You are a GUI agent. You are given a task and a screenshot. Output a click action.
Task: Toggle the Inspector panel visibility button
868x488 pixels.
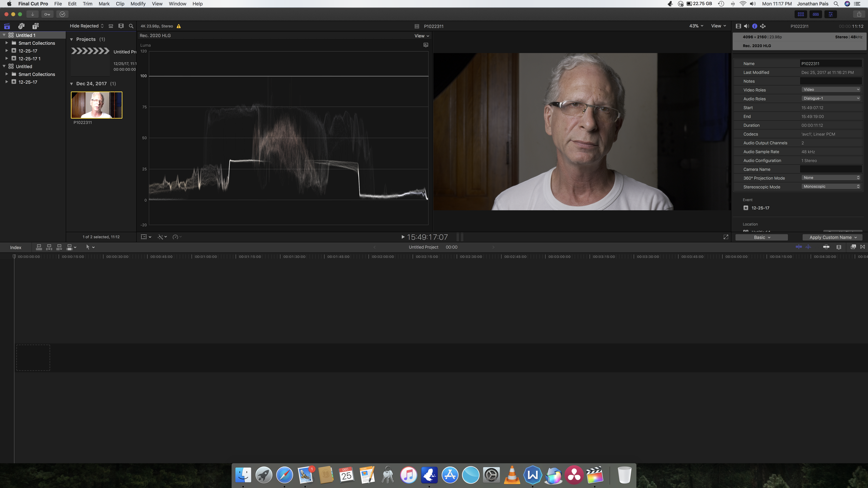point(831,14)
